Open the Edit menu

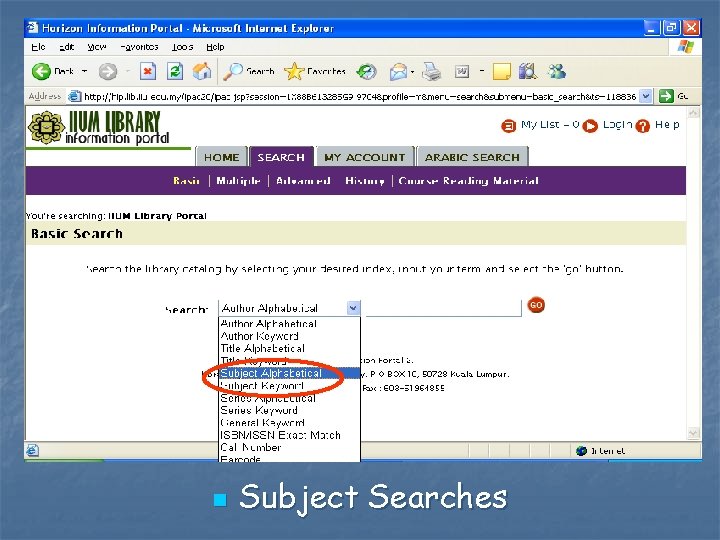67,47
